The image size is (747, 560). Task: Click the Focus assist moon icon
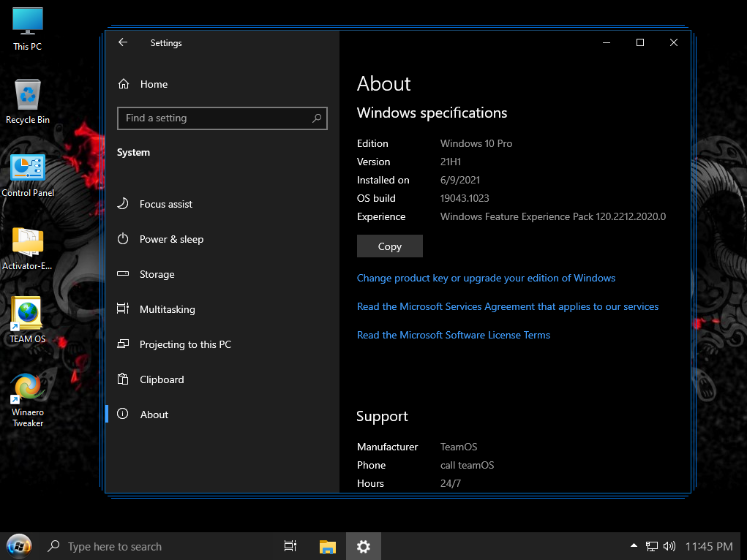pyautogui.click(x=123, y=204)
